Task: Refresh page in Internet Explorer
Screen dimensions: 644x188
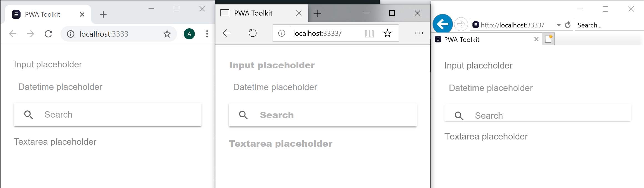Action: (568, 25)
